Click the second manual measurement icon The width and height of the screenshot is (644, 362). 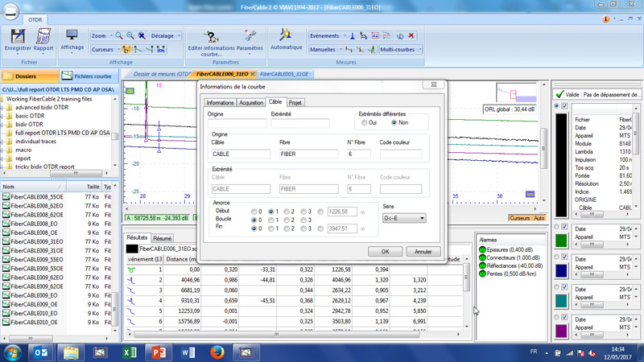coord(360,49)
